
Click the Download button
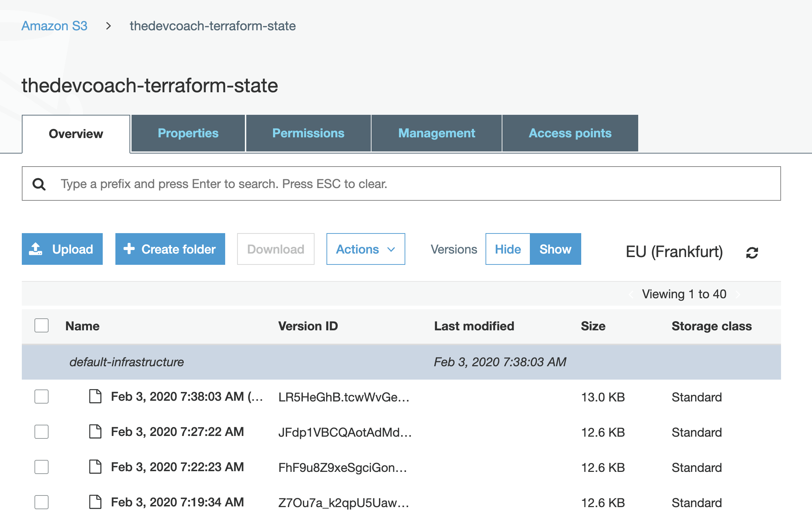click(275, 249)
